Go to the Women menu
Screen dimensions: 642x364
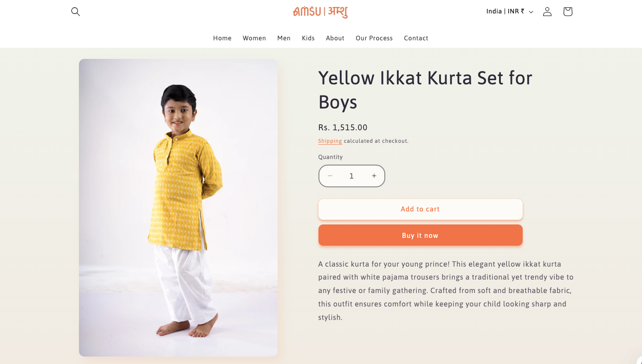(254, 38)
